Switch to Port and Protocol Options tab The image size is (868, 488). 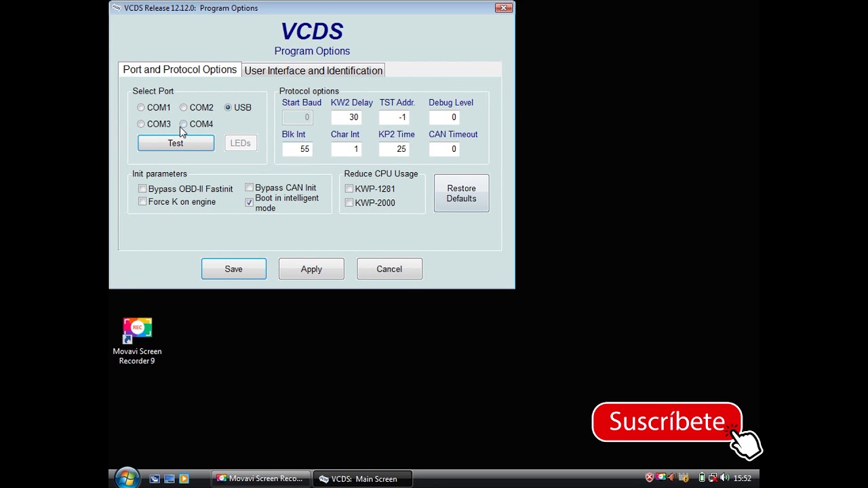tap(180, 70)
